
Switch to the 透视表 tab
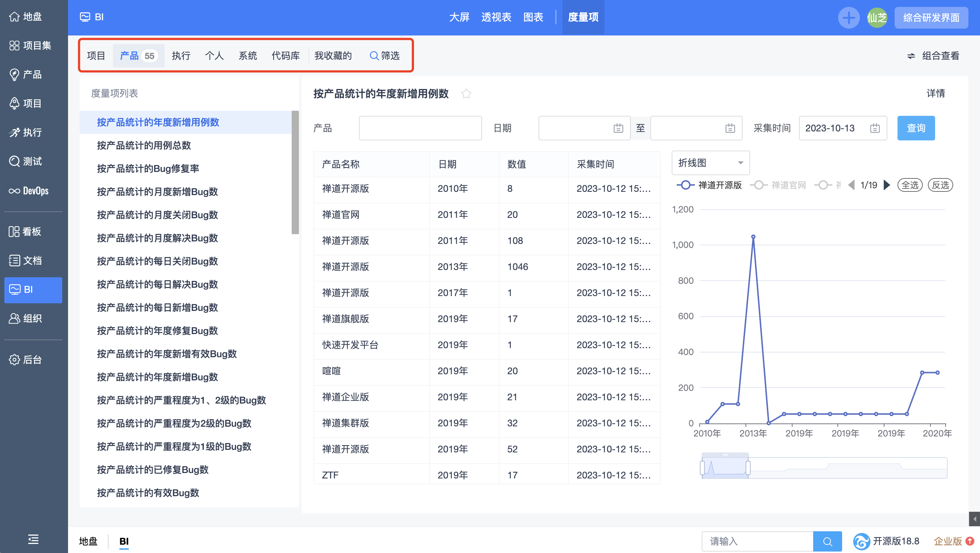[496, 17]
